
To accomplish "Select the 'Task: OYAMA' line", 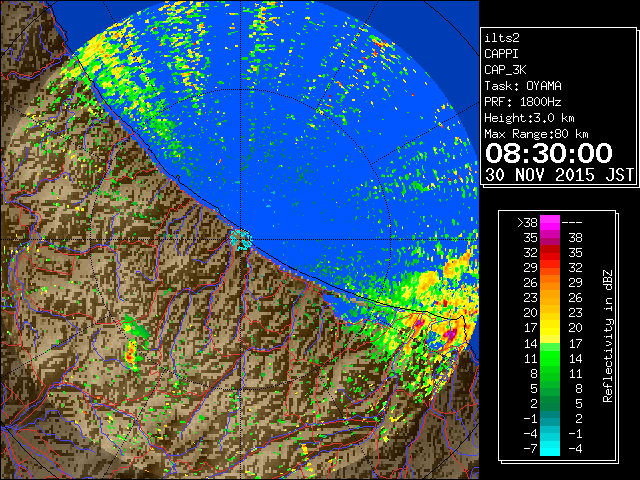I will pyautogui.click(x=523, y=86).
